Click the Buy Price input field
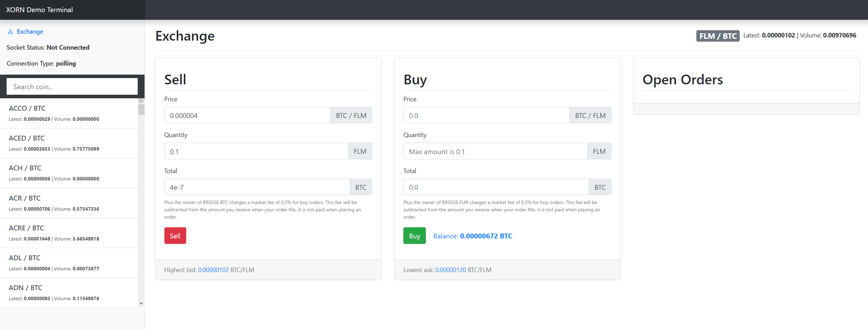Viewport: 868px width, 330px height. (486, 115)
